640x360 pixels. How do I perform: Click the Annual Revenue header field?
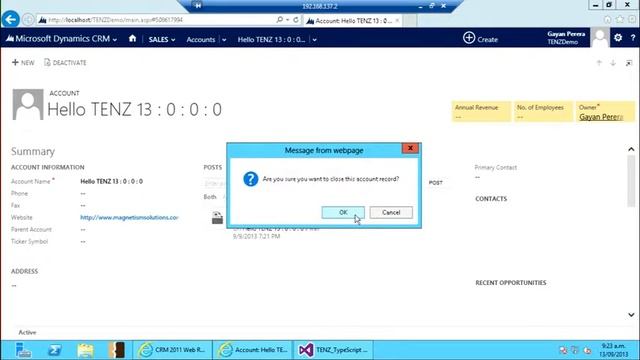[x=481, y=112]
